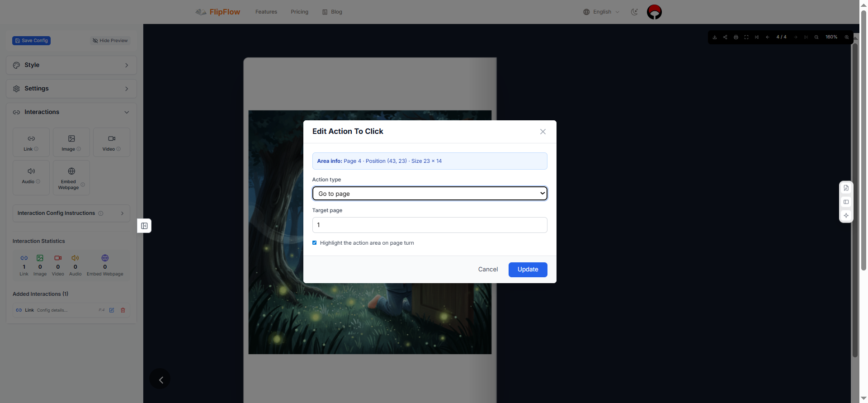This screenshot has width=868, height=403.
Task: Collapse the Interactions section
Action: pyautogui.click(x=71, y=112)
